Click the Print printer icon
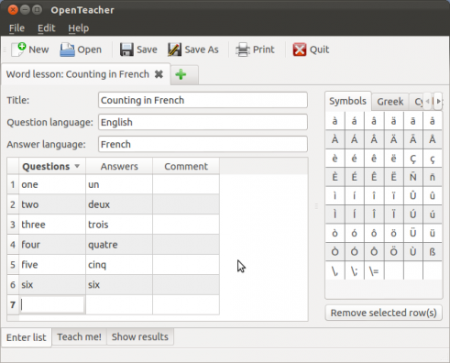This screenshot has width=450, height=363. [x=243, y=50]
